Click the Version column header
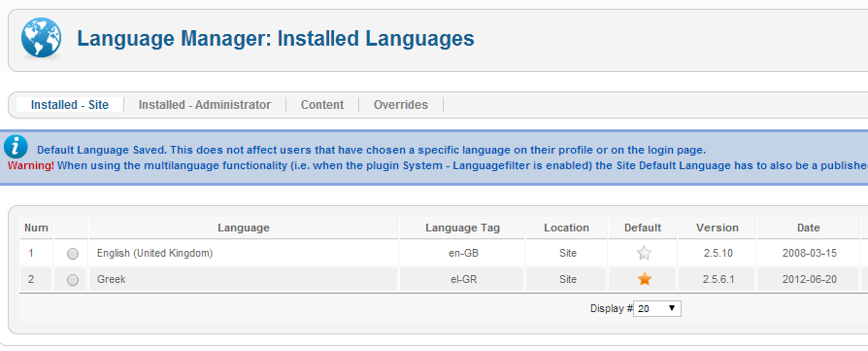 [718, 228]
